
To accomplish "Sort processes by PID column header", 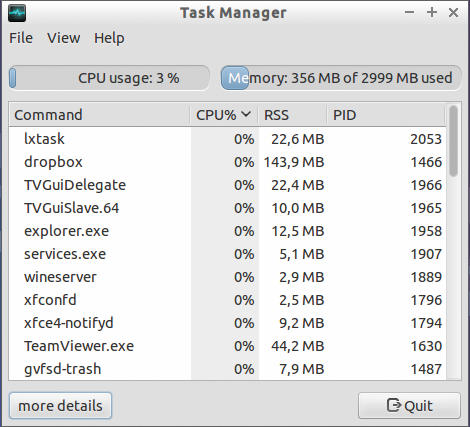I will 386,115.
